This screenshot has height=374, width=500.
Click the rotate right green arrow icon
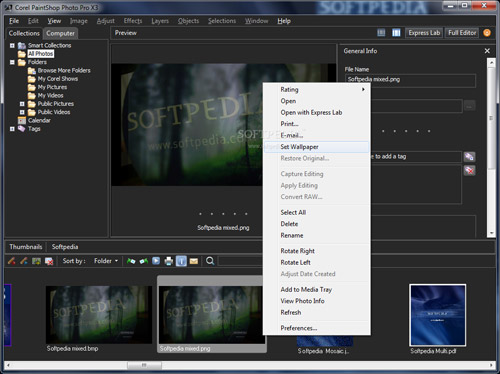131,261
